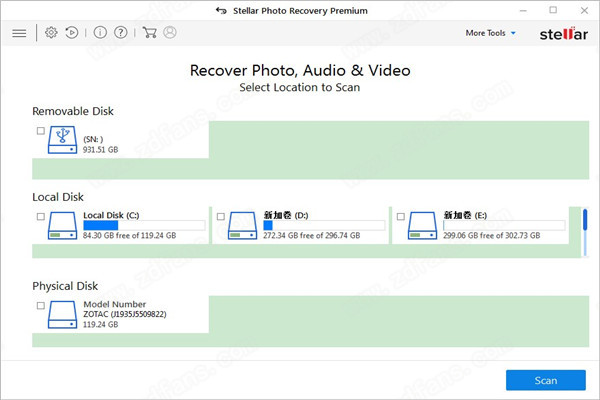
Task: Maximize the Stellar Photo Recovery window
Action: [553, 10]
